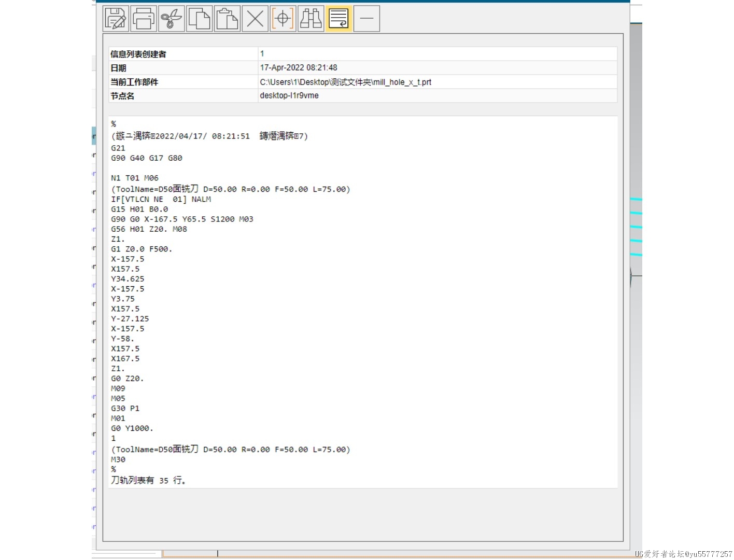Viewport: 734px width, 560px height.
Task: Click the X167.5 line
Action: [125, 359]
